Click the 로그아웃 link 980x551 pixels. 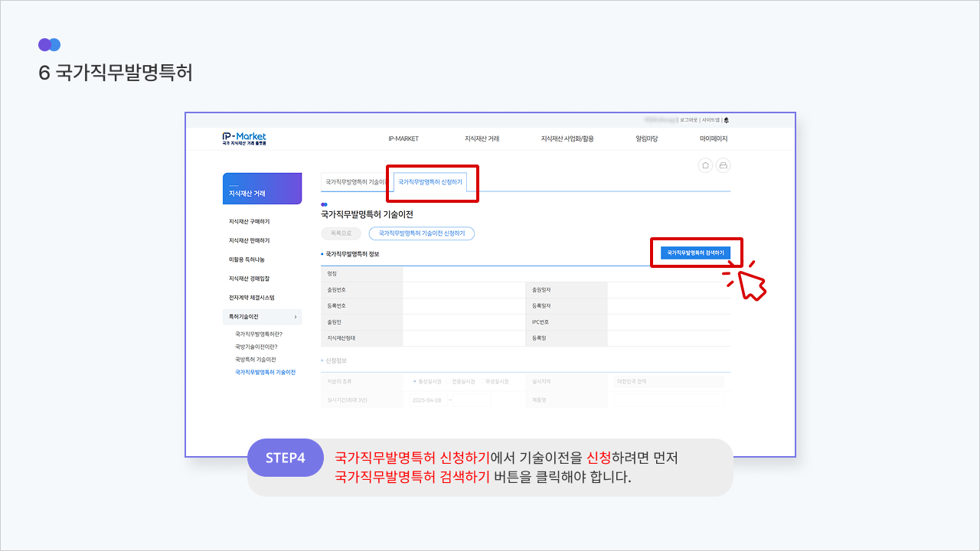pos(688,120)
